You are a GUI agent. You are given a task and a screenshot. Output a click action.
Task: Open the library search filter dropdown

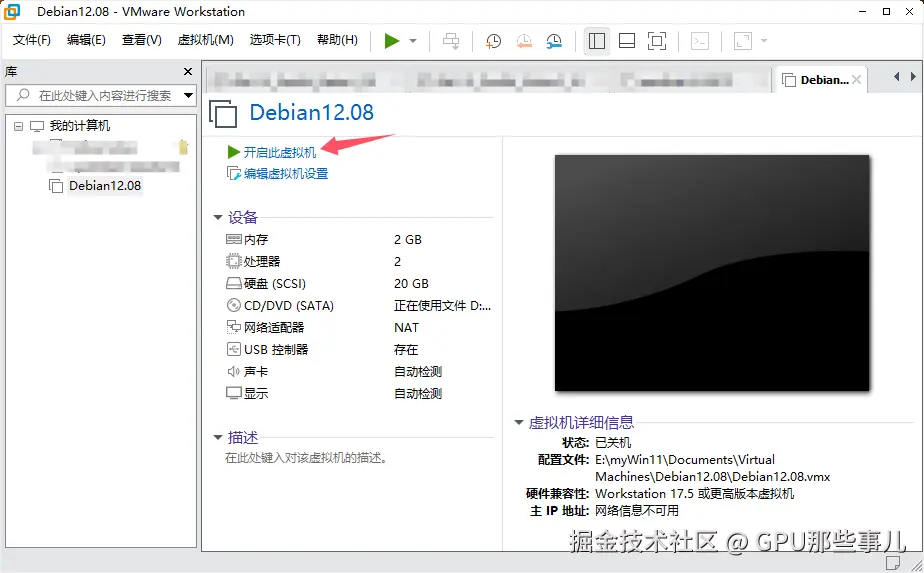189,95
